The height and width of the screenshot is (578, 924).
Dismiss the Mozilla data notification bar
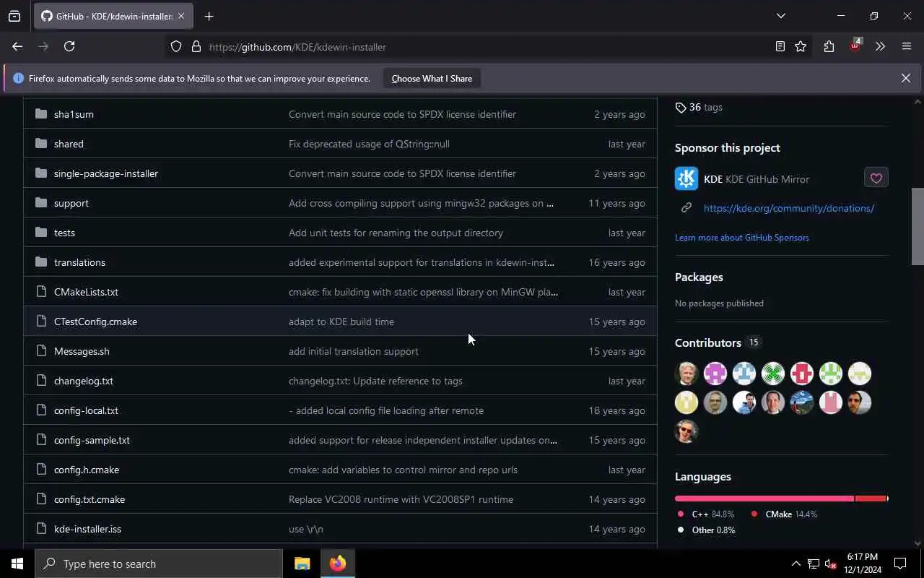905,78
